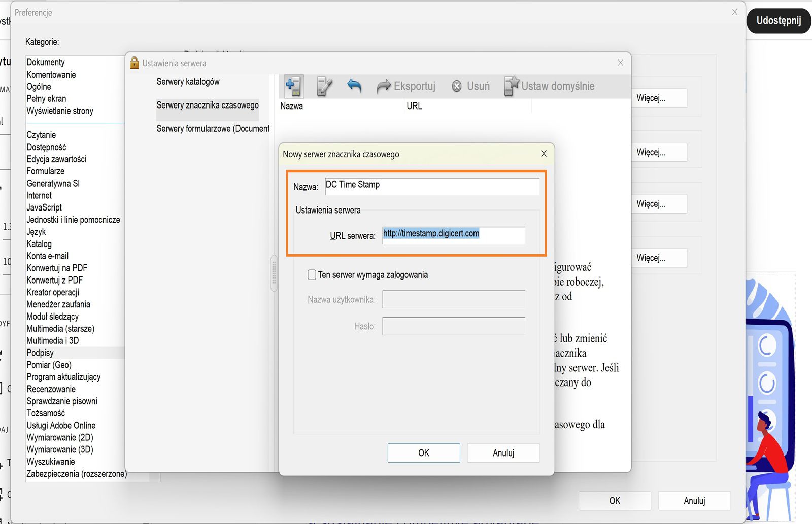Select Jednostki i linie pomocnicze category

74,220
